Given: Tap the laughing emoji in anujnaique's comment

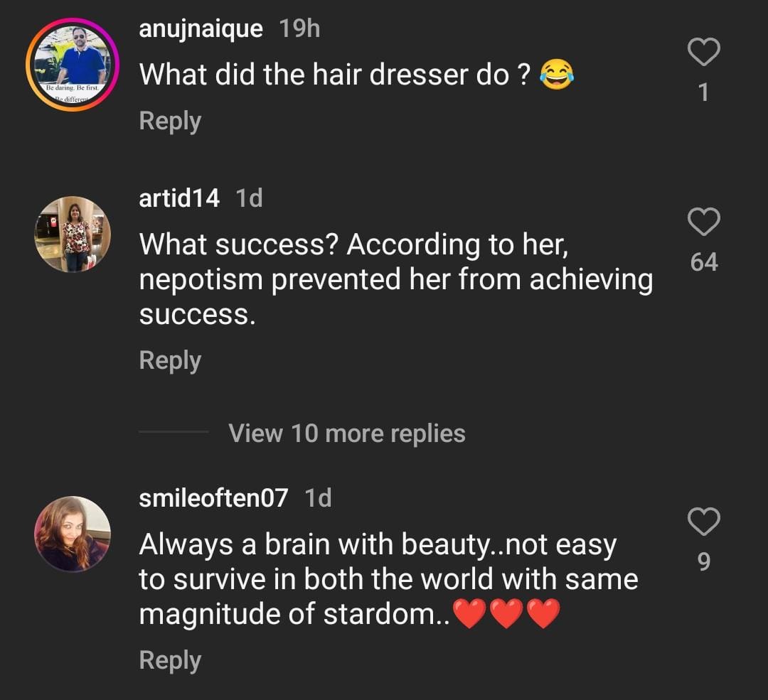Looking at the screenshot, I should 557,75.
